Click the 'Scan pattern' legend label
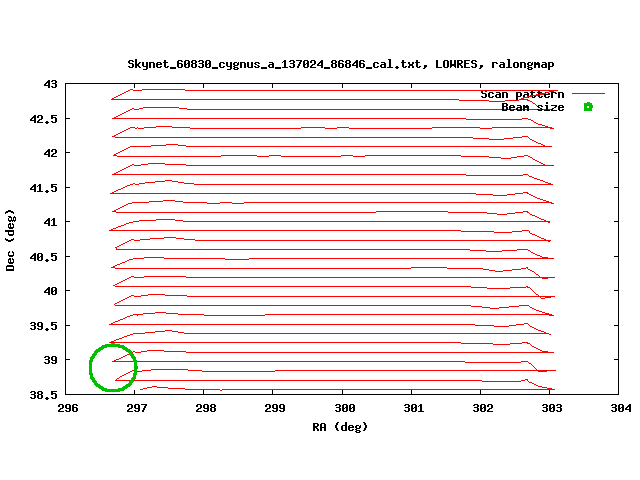Viewport: 640px width, 480px height. click(522, 94)
